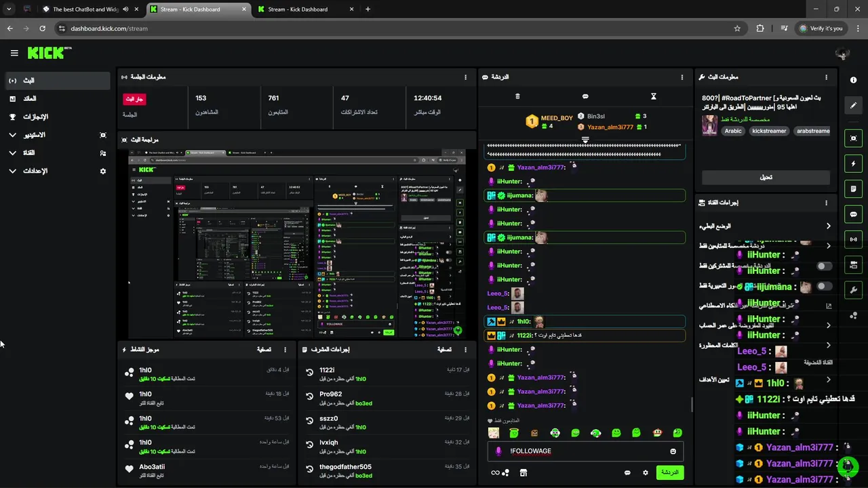Click Abo3atii in the activity feed
Viewport: 868px width, 488px height.
(152, 467)
